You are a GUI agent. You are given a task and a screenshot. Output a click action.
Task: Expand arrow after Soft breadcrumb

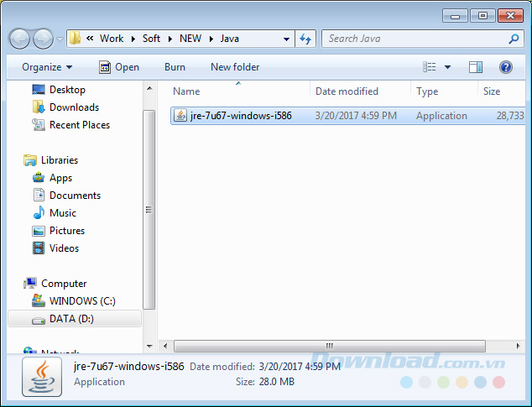click(x=170, y=39)
